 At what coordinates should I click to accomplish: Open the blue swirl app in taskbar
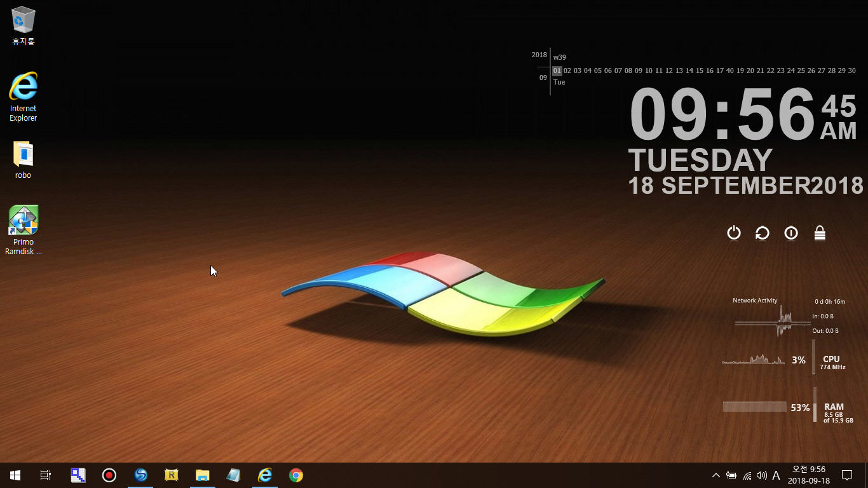point(140,475)
